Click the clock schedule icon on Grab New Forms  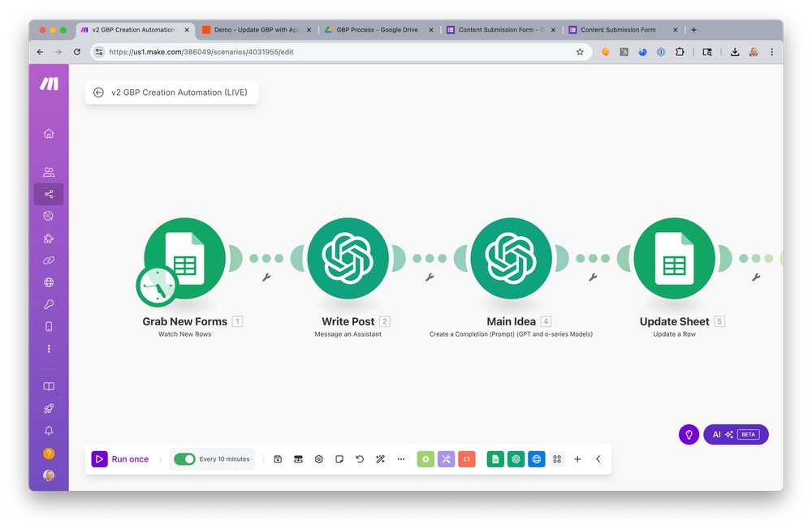157,286
